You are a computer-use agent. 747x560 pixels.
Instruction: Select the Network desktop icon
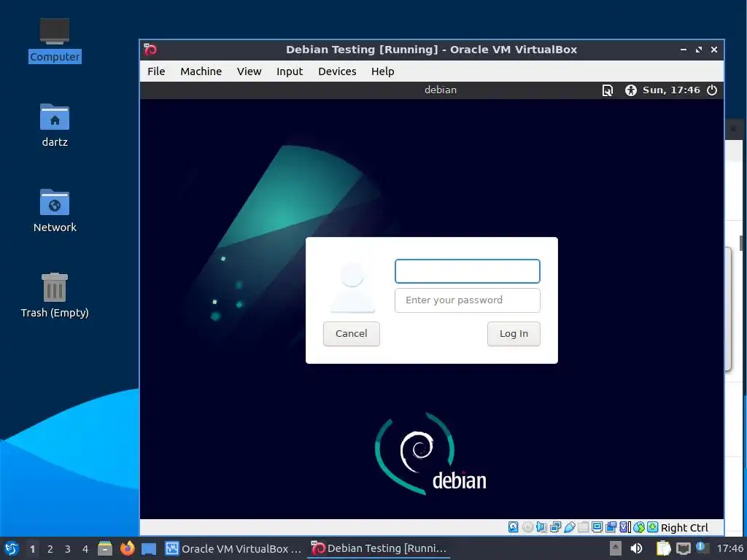[x=55, y=211]
